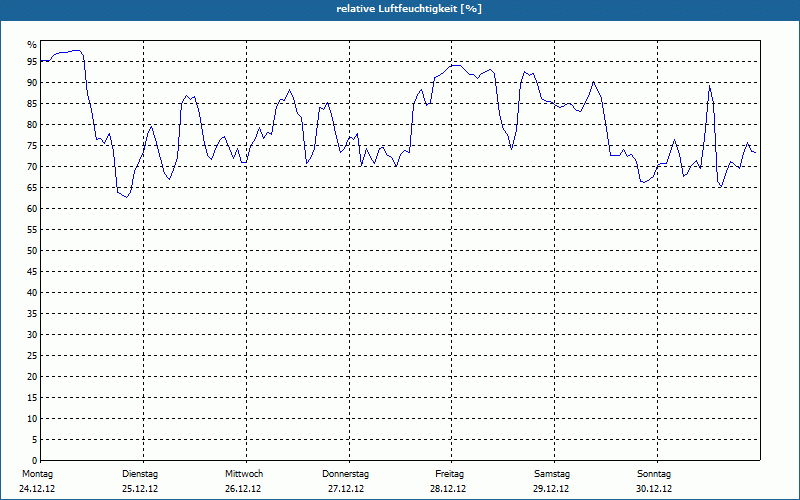Click the y-axis value '85'
800x500 pixels.
pos(32,104)
